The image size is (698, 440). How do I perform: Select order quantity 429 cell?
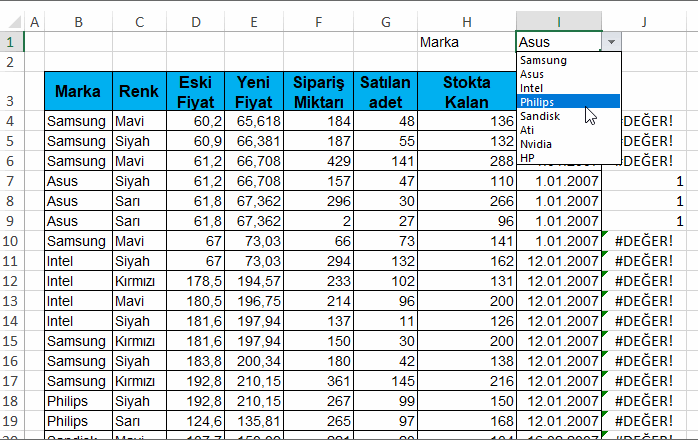(318, 161)
